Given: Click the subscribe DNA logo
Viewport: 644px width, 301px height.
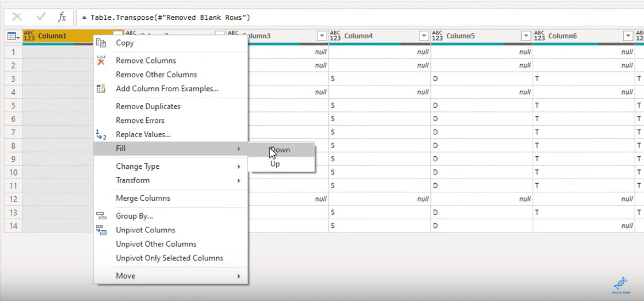Looking at the screenshot, I should 620,285.
